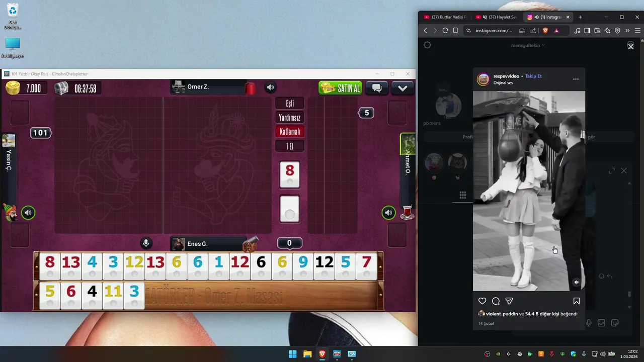
Task: Open the Brave playlist music note icon
Action: [577, 31]
